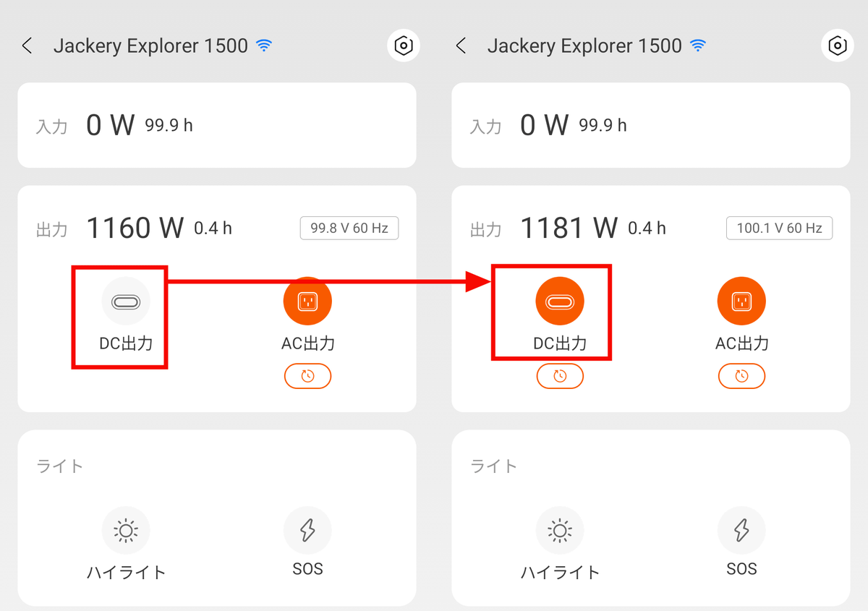Turn on ハイライト light in the right panel

[560, 531]
